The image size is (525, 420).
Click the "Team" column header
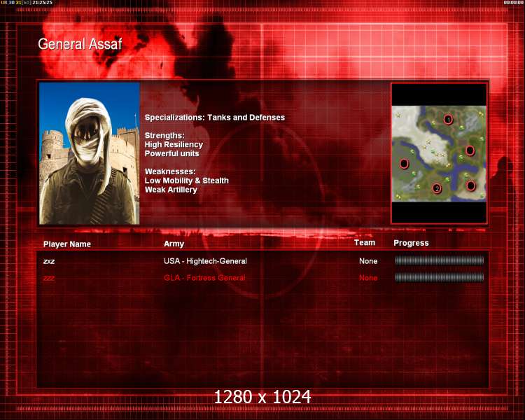[365, 242]
